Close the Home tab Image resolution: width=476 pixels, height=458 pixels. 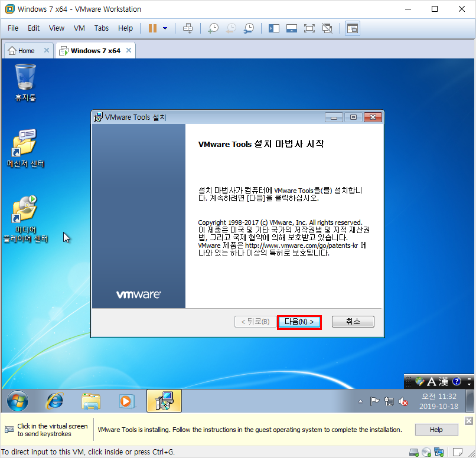click(x=47, y=50)
